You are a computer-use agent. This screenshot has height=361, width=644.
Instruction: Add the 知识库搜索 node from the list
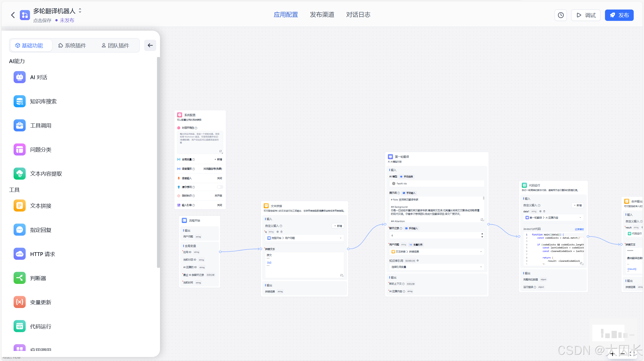pyautogui.click(x=43, y=101)
